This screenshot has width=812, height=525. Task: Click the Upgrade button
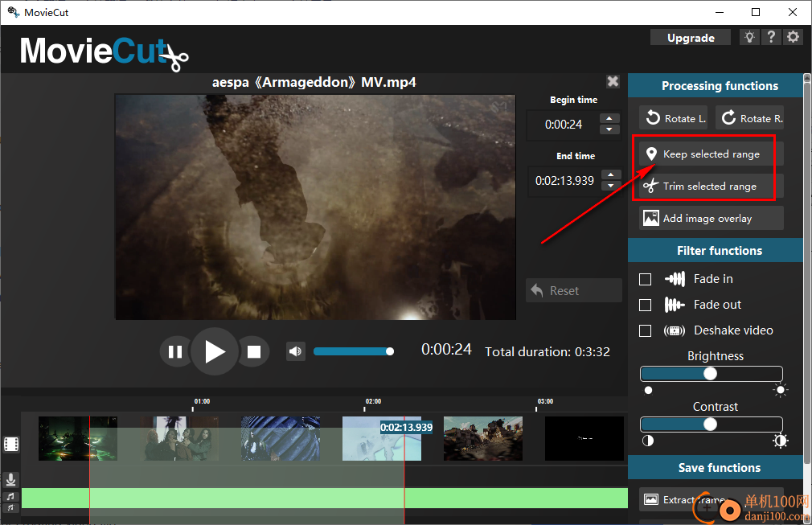(x=691, y=37)
